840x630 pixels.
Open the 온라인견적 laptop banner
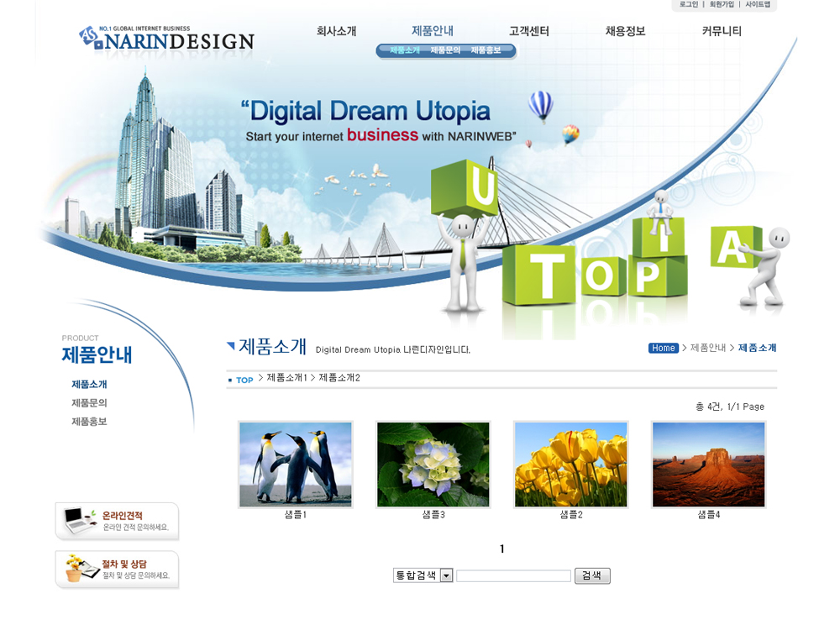[117, 521]
